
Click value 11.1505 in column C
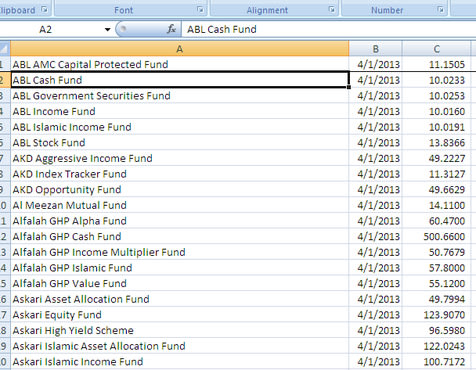click(x=437, y=64)
